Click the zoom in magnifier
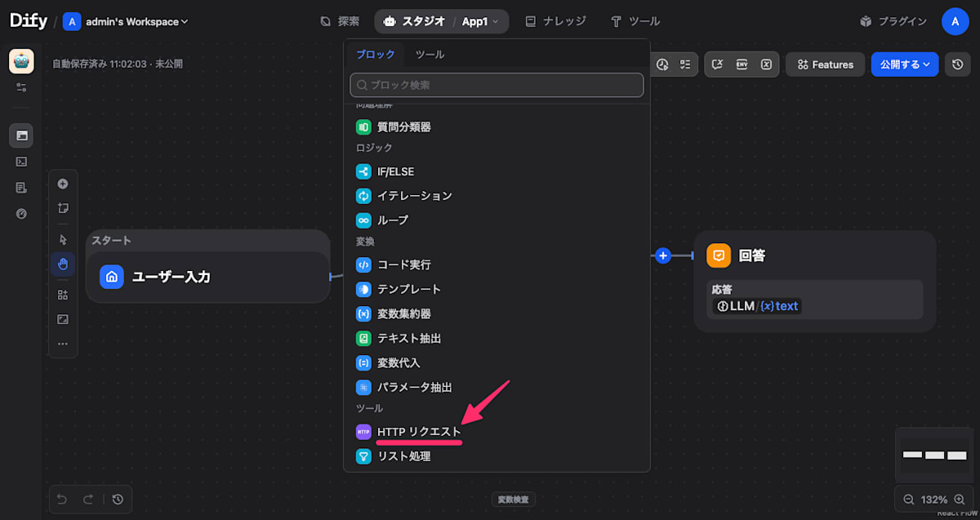The width and height of the screenshot is (980, 520). 959,499
